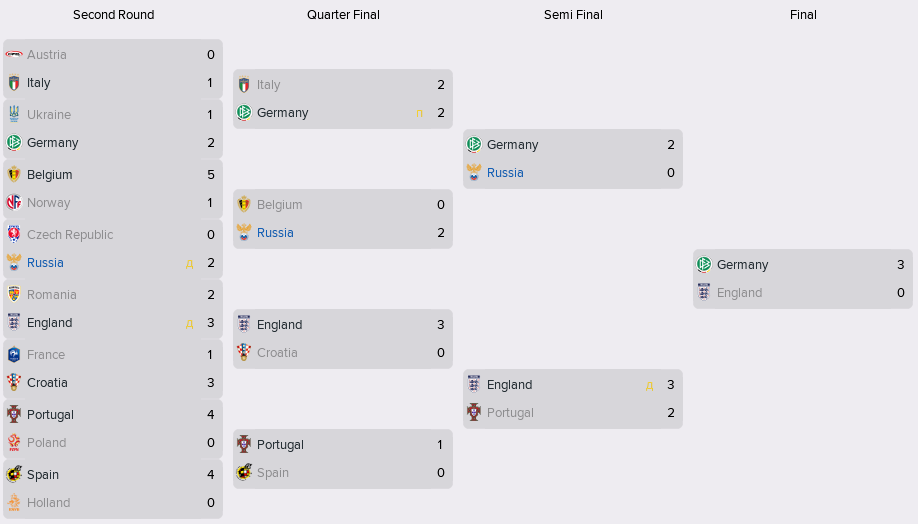Click the Ukraine crest in Second Round
This screenshot has height=524, width=918.
(14, 115)
